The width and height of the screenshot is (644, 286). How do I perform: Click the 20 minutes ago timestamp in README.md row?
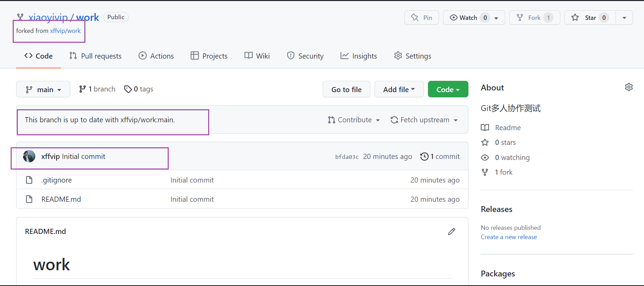click(x=435, y=199)
